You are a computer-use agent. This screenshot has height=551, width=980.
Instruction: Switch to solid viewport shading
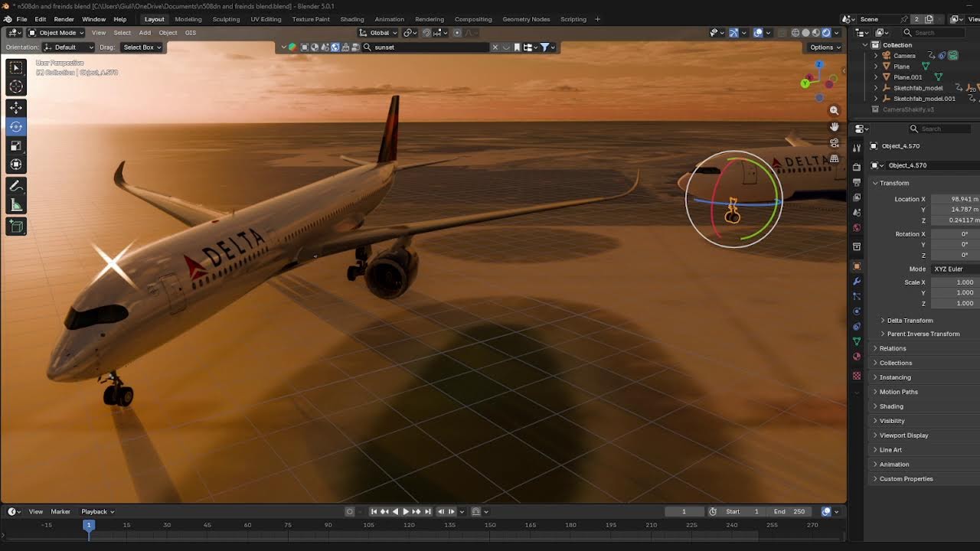(805, 33)
